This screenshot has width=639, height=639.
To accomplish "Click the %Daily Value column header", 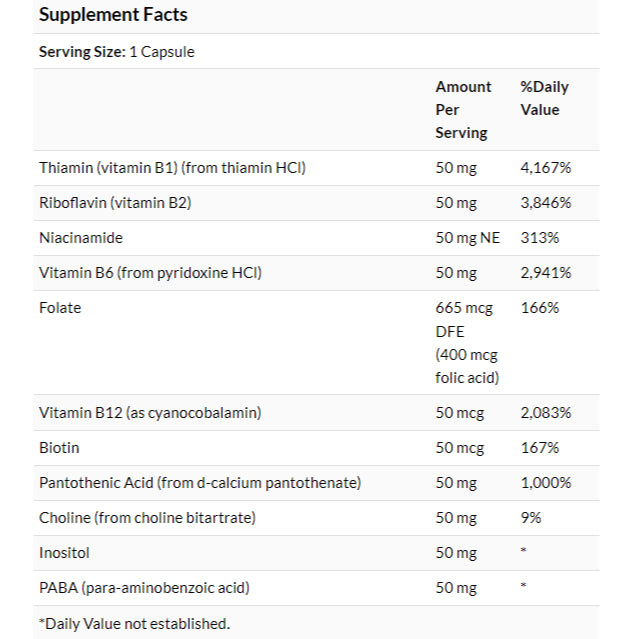I will point(544,98).
